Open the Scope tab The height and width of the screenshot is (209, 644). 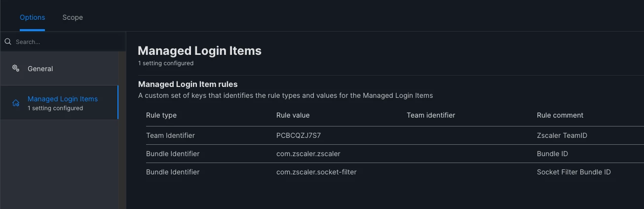(x=73, y=17)
